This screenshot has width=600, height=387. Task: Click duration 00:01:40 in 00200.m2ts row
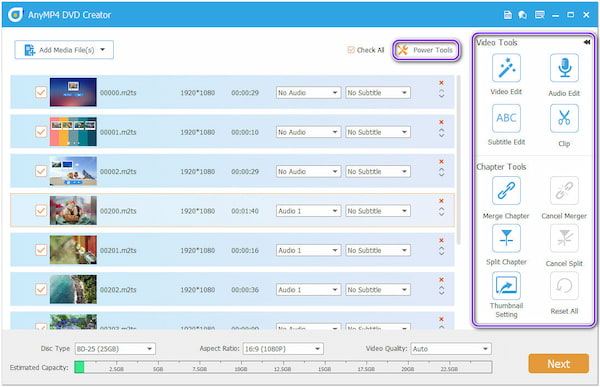tap(245, 211)
